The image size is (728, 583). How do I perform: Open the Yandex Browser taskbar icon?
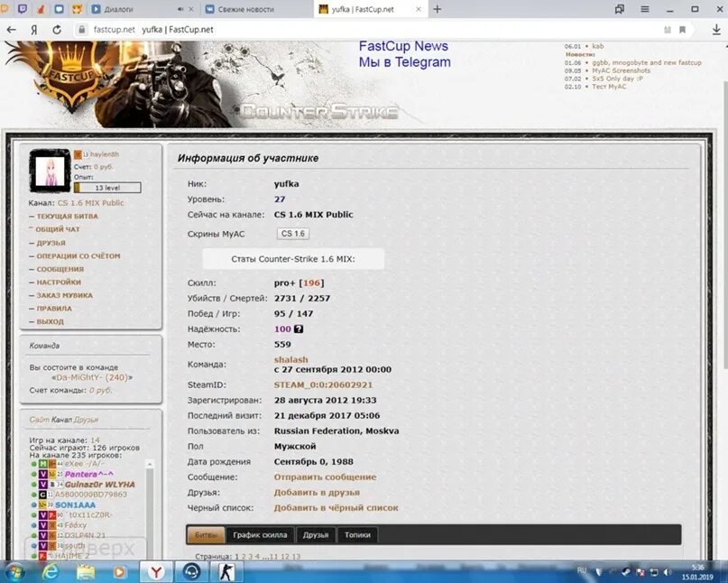(156, 572)
